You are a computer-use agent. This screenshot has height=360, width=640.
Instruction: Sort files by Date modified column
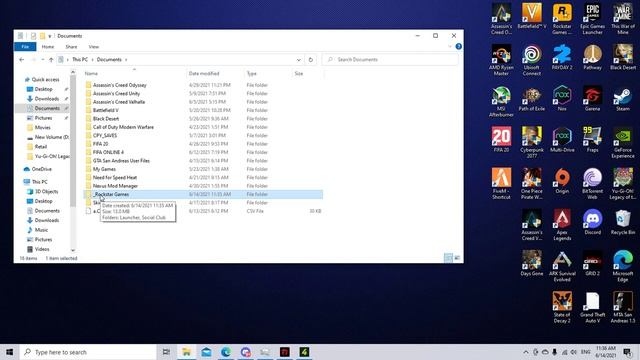(x=204, y=73)
